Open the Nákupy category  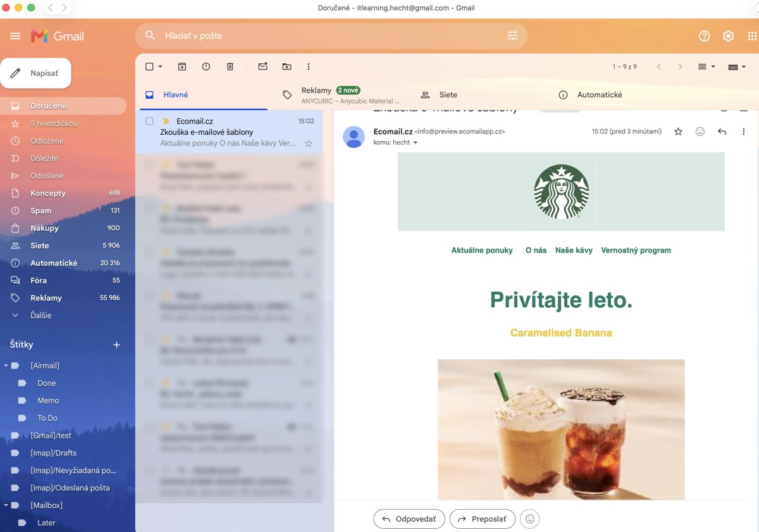point(63,228)
